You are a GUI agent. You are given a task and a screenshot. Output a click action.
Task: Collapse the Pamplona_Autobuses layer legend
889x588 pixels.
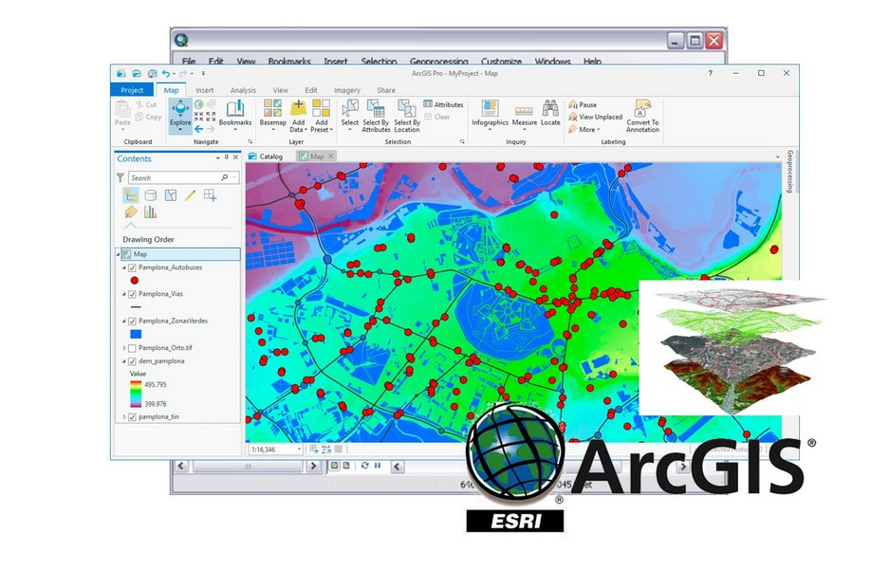124,267
